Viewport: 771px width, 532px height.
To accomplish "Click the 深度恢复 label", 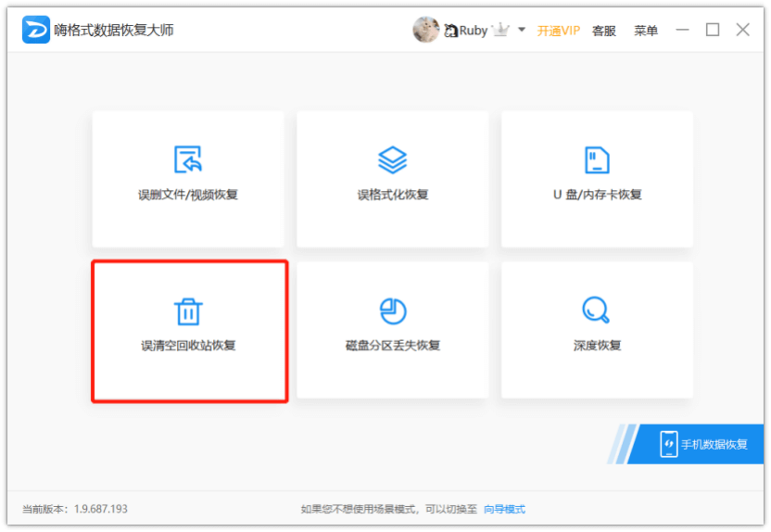I will [x=598, y=346].
